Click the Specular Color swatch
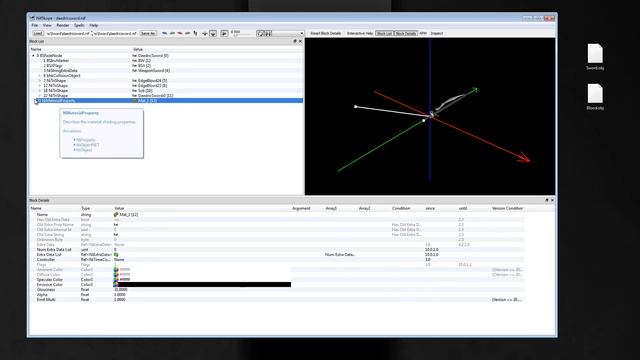 [116, 280]
